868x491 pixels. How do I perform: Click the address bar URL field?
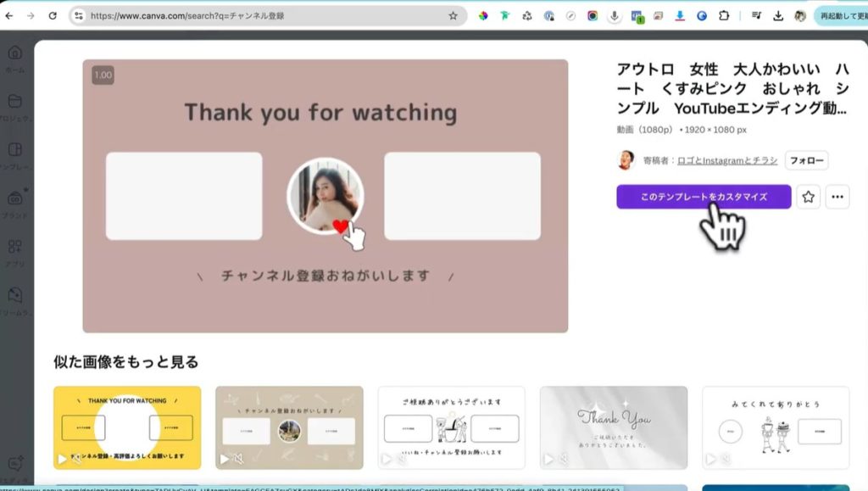coord(254,15)
